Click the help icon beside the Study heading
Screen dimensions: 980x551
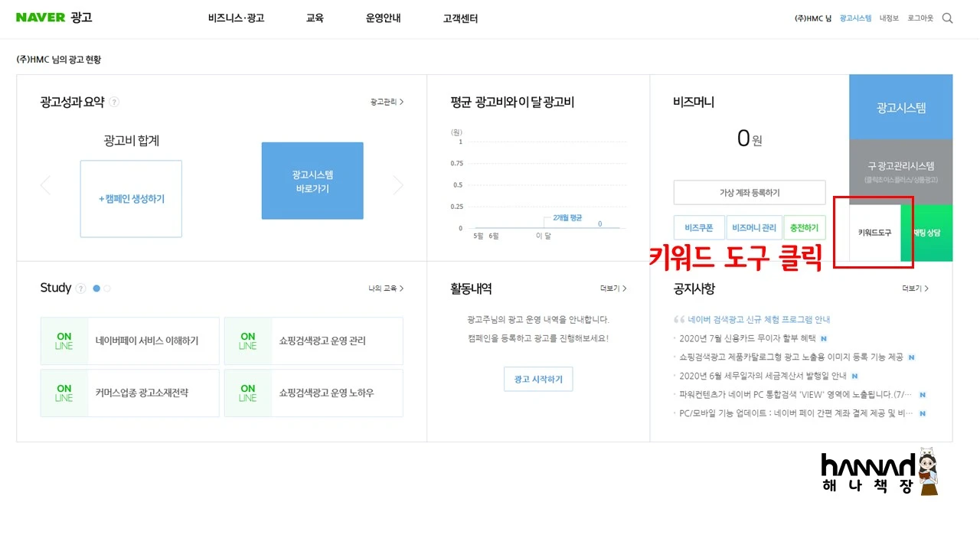tap(80, 289)
